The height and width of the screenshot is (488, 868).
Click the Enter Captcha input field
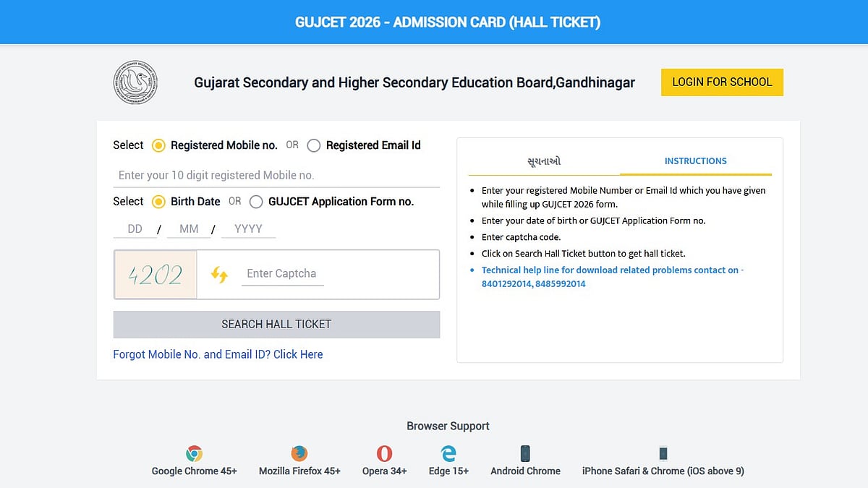282,274
